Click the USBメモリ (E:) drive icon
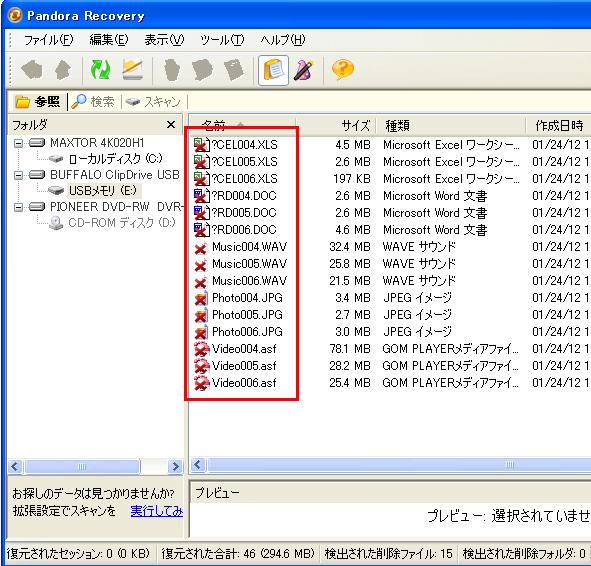591x566 pixels. [x=56, y=191]
